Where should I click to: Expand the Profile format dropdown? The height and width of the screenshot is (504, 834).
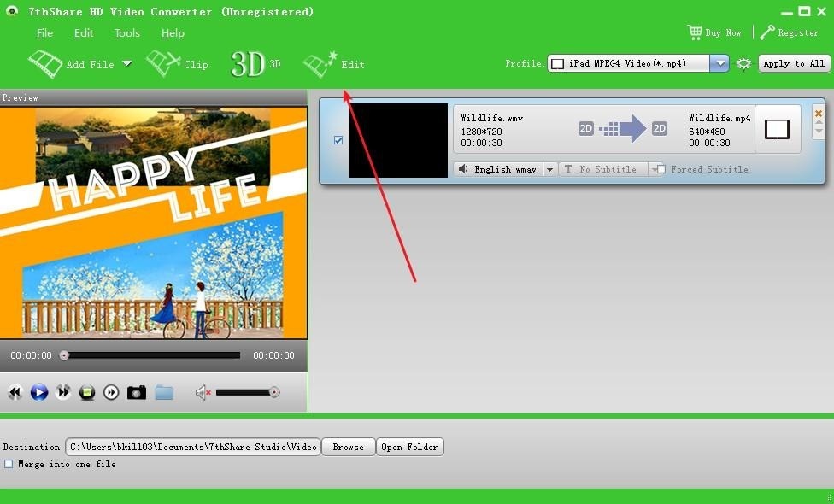coord(719,63)
